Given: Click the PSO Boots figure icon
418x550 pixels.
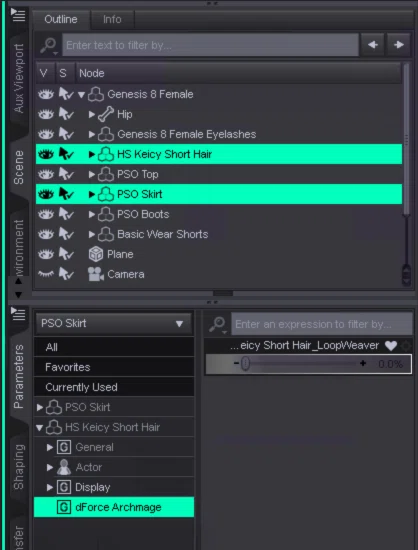Looking at the screenshot, I should pyautogui.click(x=106, y=214).
